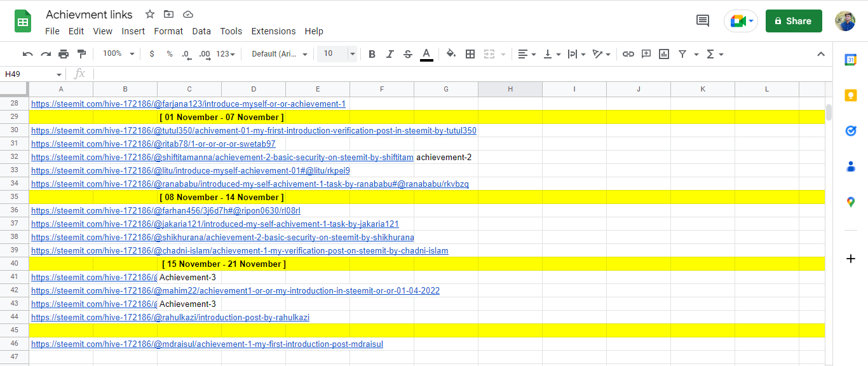The width and height of the screenshot is (868, 366).
Task: Format as percent
Action: click(170, 54)
